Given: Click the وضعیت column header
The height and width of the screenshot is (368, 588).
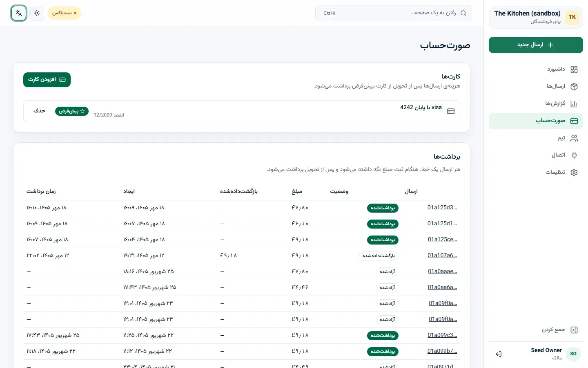Looking at the screenshot, I should pos(339,191).
